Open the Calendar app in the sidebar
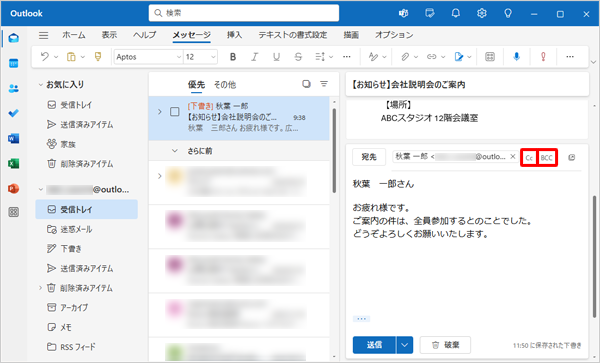600x363 pixels. tap(13, 63)
